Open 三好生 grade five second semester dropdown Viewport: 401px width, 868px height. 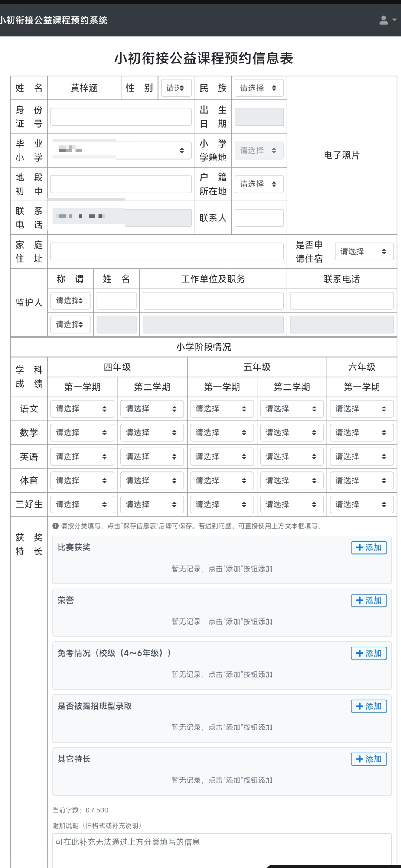(x=291, y=504)
